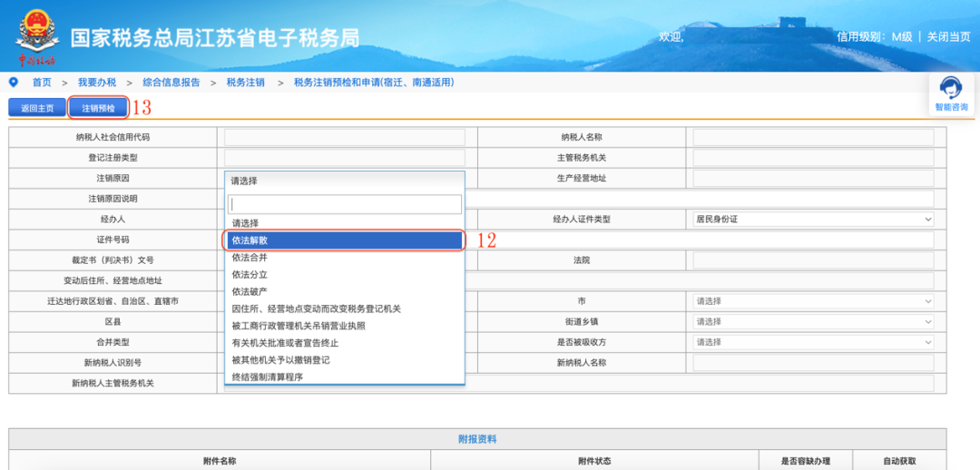Click 关闭当页 link in header
980x470 pixels.
tap(948, 37)
